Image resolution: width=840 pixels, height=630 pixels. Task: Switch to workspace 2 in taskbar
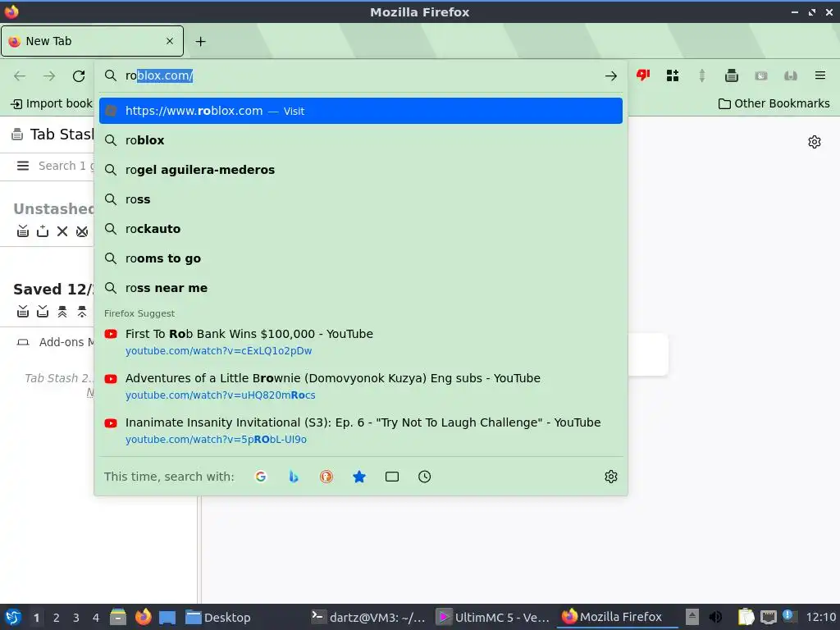[x=57, y=618]
